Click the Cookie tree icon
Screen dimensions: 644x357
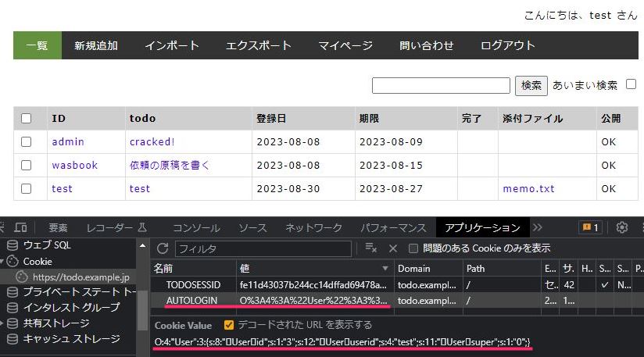[13, 261]
